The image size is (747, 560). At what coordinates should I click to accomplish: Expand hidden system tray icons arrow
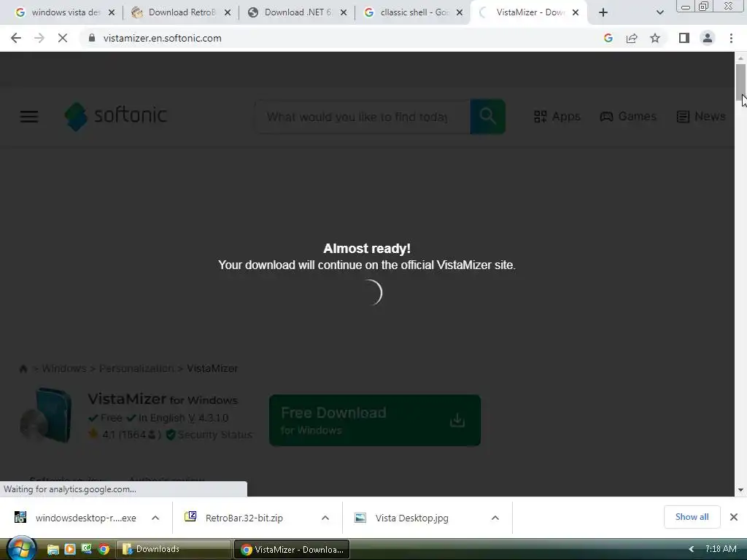(x=692, y=549)
